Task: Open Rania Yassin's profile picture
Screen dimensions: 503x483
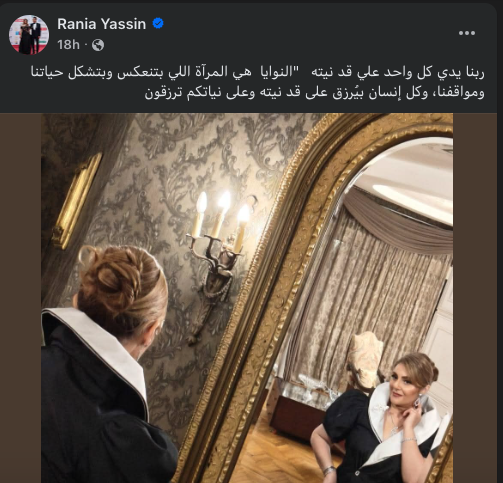Action: [29, 34]
